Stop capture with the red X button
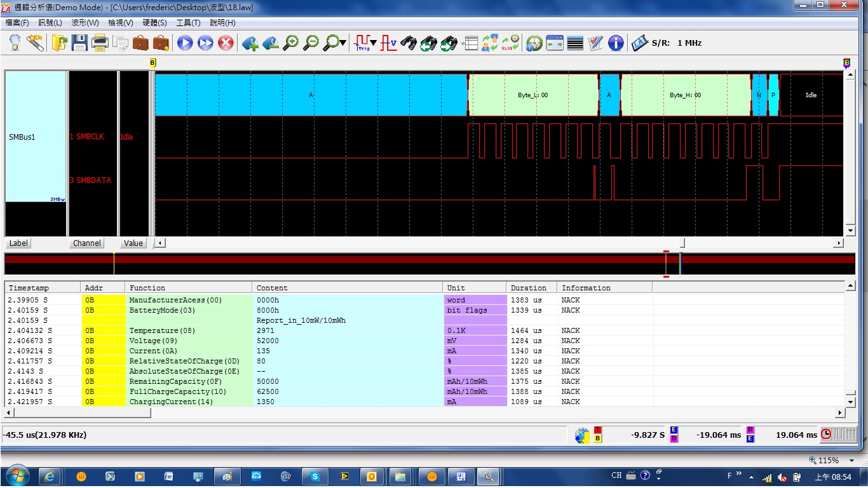Image resolution: width=868 pixels, height=488 pixels. pos(226,43)
